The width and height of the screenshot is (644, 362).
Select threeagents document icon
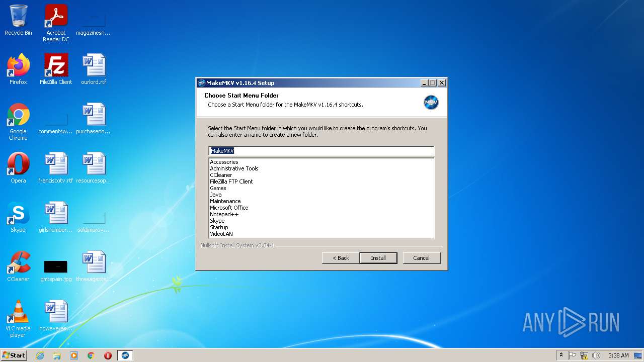93,266
